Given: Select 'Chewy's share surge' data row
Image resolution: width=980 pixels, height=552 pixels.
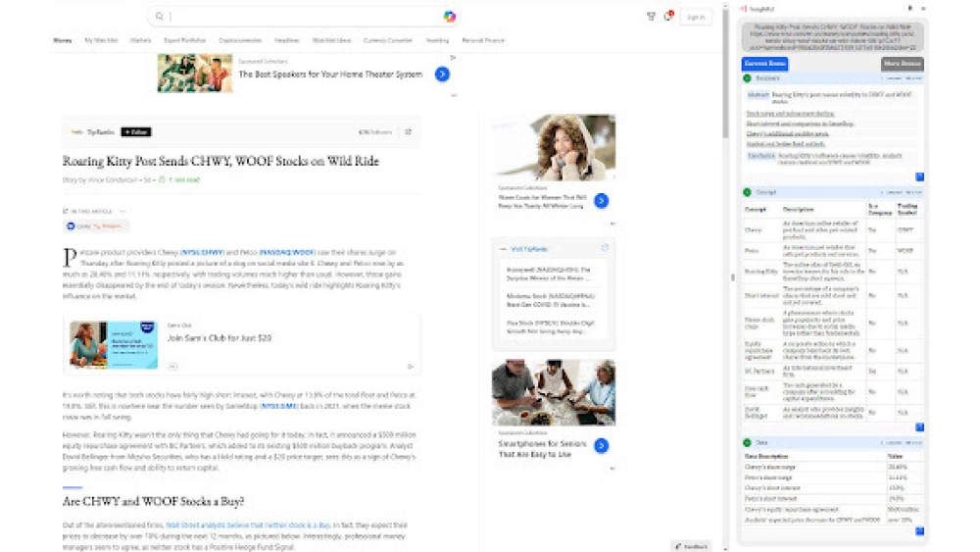Looking at the screenshot, I should click(x=832, y=467).
